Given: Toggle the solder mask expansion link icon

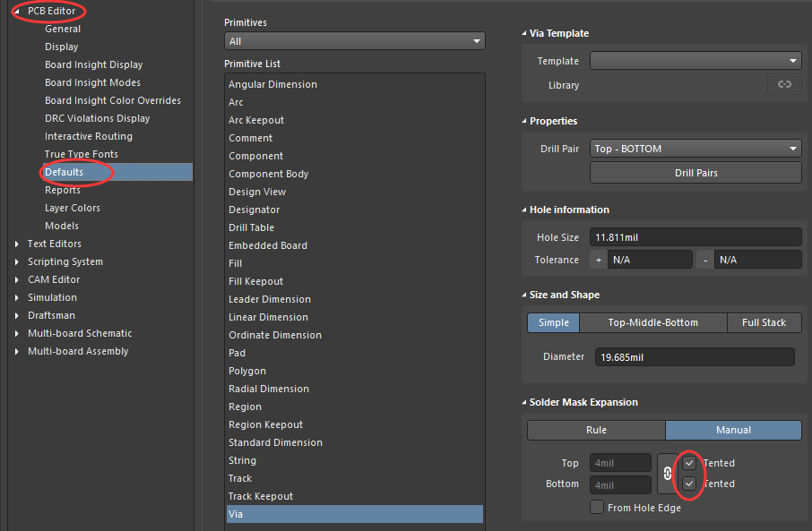Looking at the screenshot, I should [668, 474].
